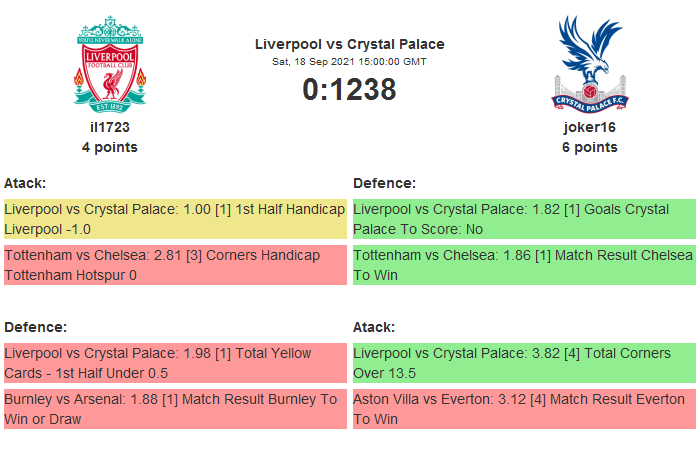
Task: Click the 0:1238 score display
Action: [x=349, y=90]
